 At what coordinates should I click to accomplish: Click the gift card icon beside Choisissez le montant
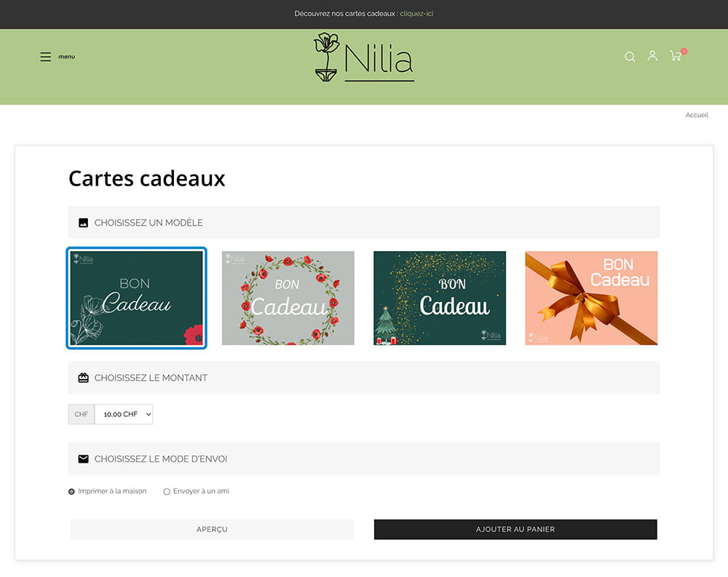coord(83,378)
